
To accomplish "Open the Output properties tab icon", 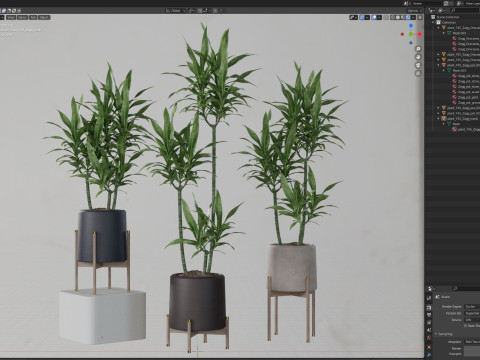I will tap(429, 315).
